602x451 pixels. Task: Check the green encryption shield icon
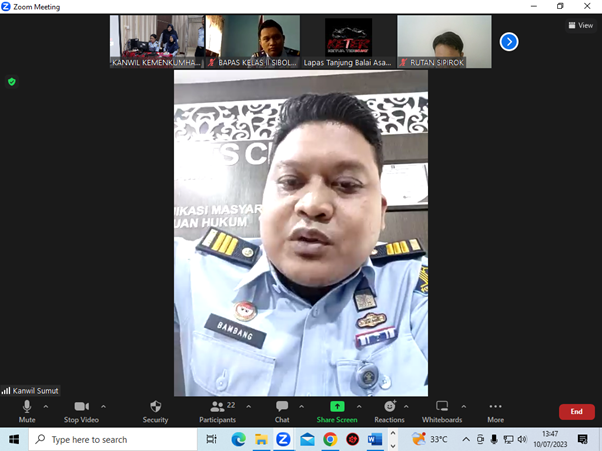pyautogui.click(x=12, y=81)
